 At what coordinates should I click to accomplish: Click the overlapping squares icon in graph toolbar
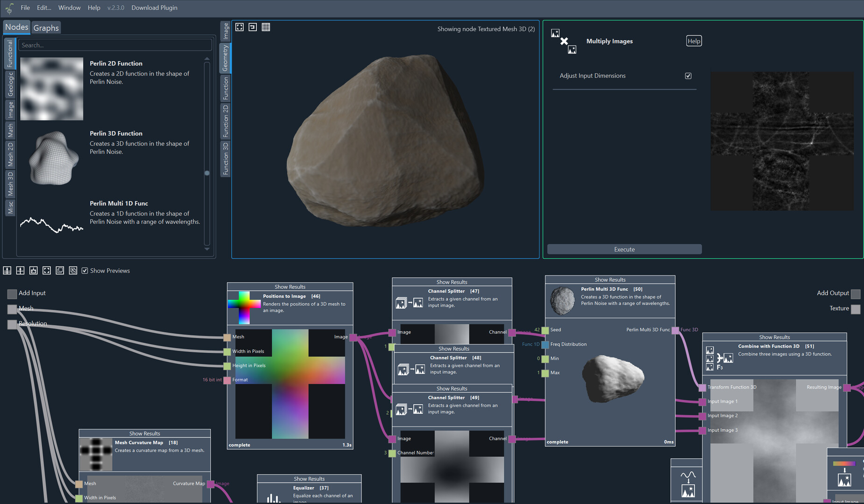click(60, 271)
